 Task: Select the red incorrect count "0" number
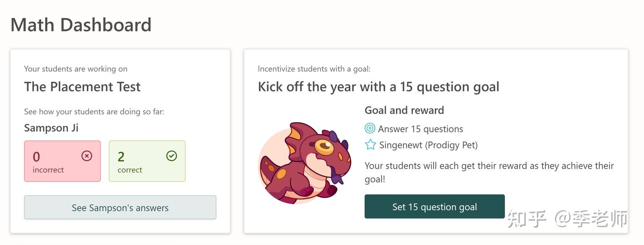click(x=37, y=157)
